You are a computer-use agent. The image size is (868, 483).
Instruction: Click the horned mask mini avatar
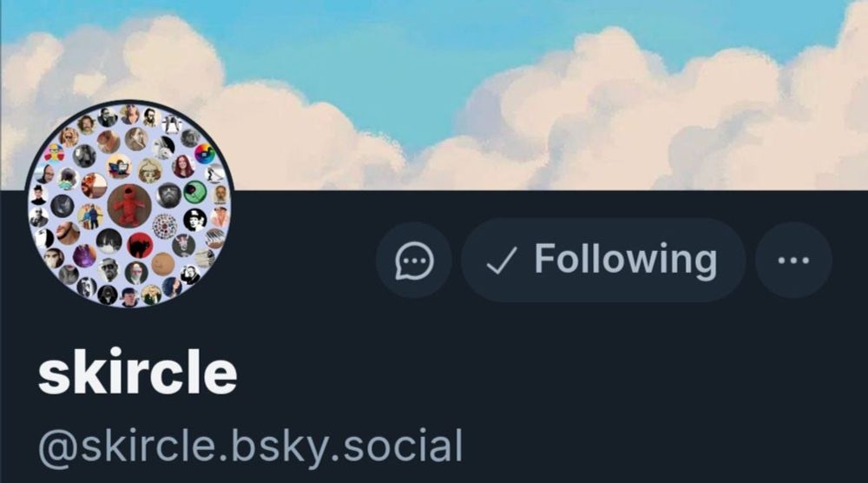point(184,245)
